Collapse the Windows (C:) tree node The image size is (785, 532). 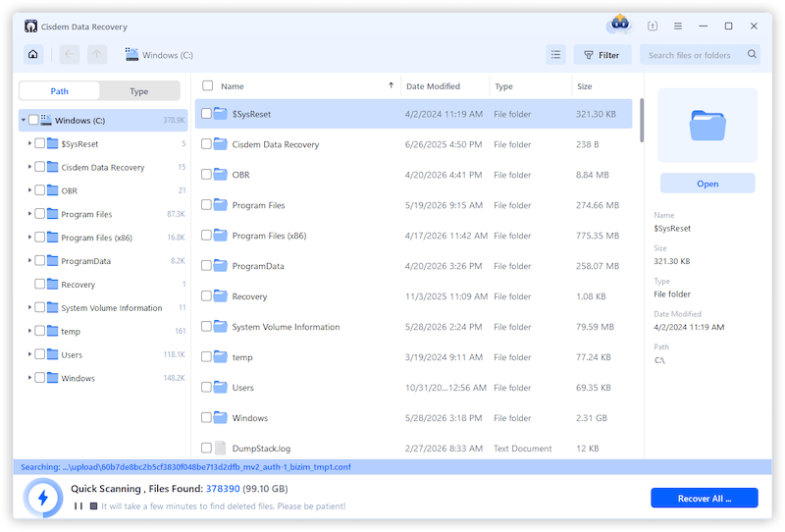[23, 120]
